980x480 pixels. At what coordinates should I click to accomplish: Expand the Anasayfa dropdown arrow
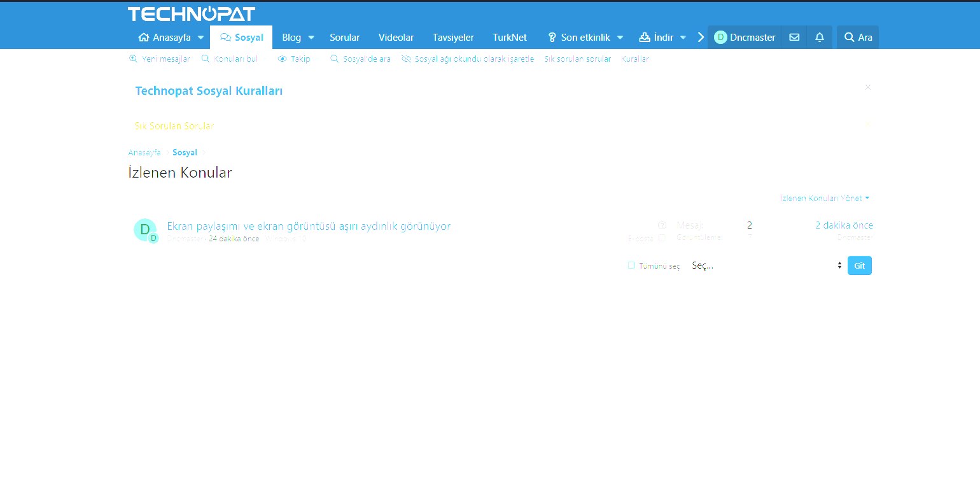[x=201, y=37]
